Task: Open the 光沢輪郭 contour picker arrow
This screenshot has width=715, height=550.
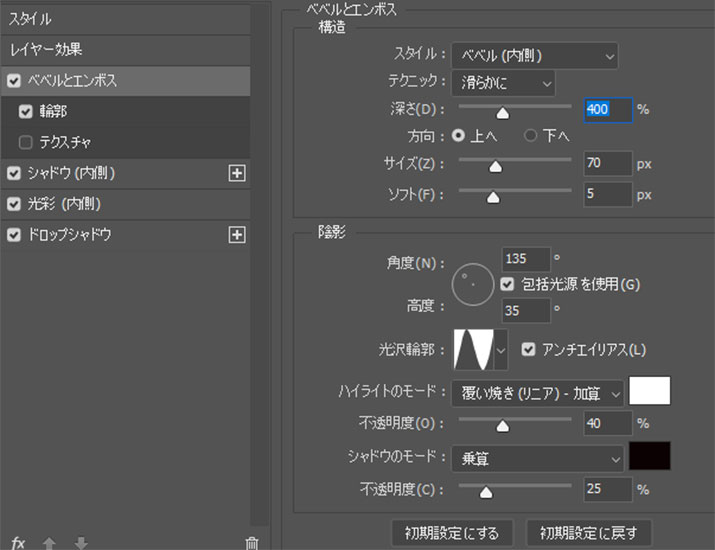Action: click(x=501, y=350)
